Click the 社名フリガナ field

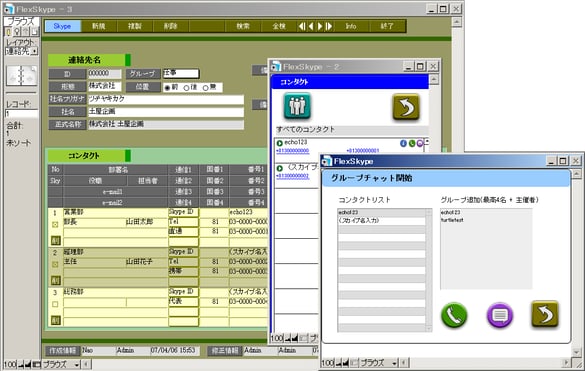pyautogui.click(x=166, y=99)
